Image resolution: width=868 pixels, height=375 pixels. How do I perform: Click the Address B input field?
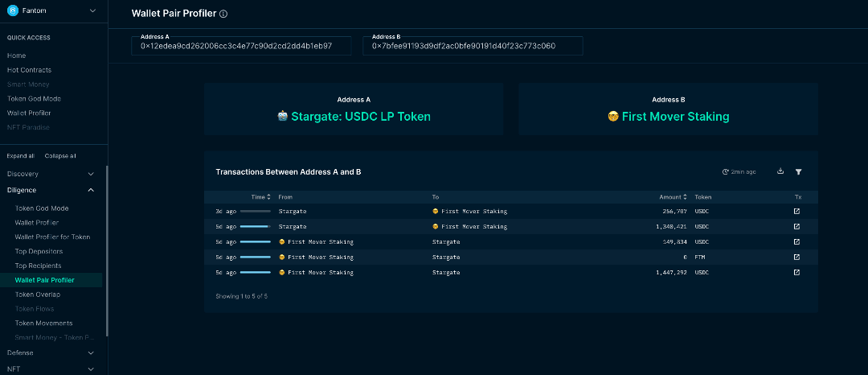coord(473,47)
